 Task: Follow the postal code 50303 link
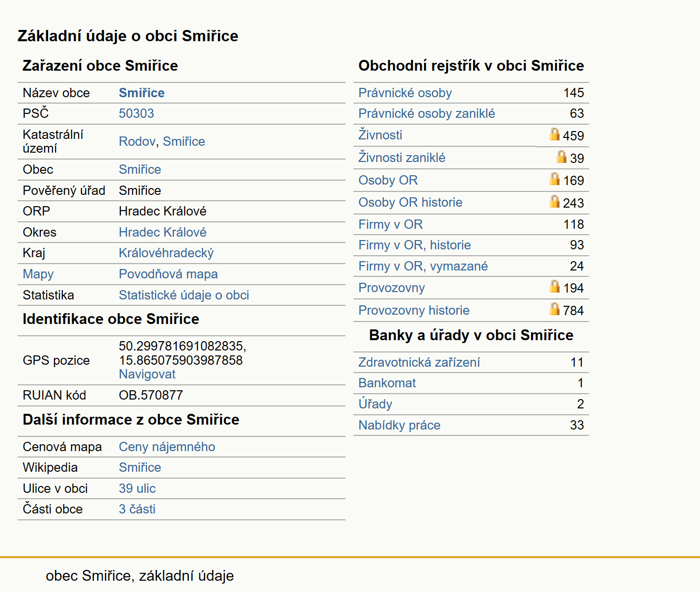[x=136, y=113]
